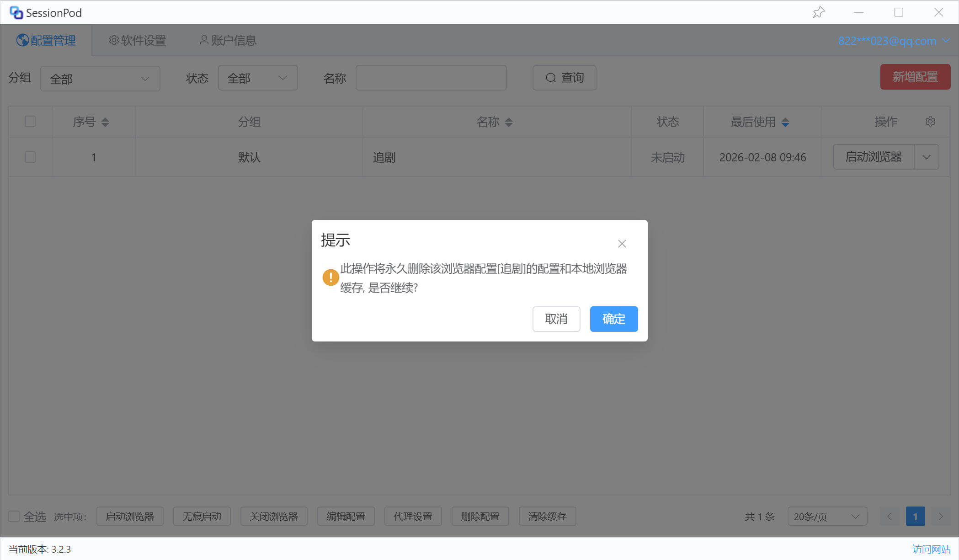The width and height of the screenshot is (959, 560).
Task: Click 取消 to cancel deletion
Action: (x=556, y=319)
